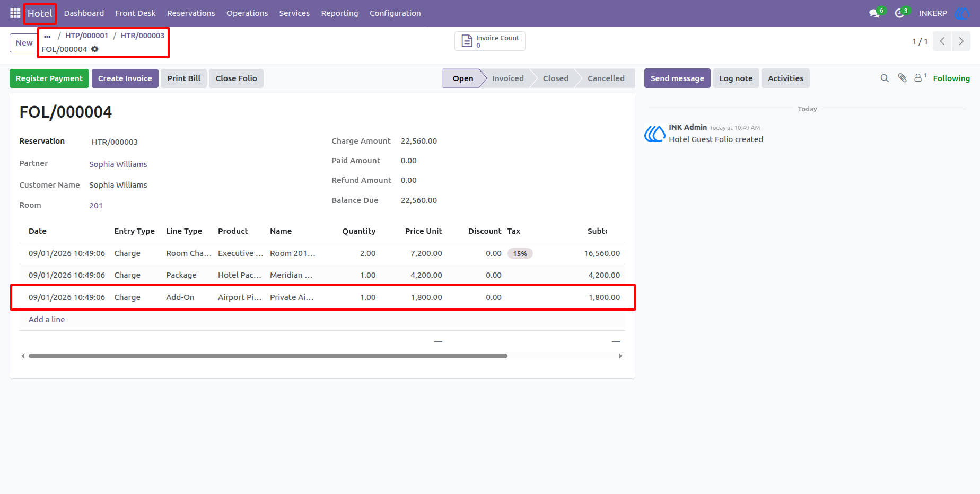Screen dimensions: 980x494
Task: Toggle the Following status
Action: pyautogui.click(x=951, y=78)
